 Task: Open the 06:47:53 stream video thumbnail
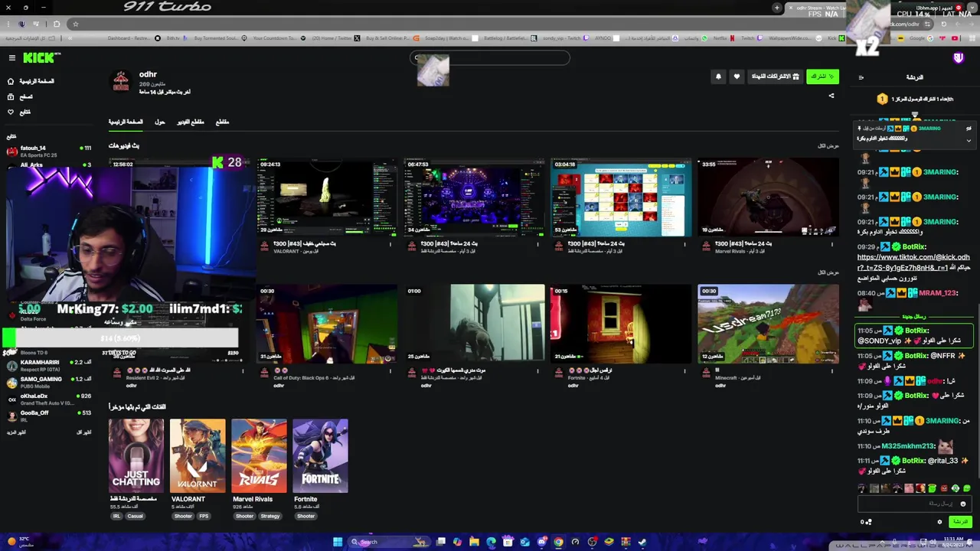474,197
